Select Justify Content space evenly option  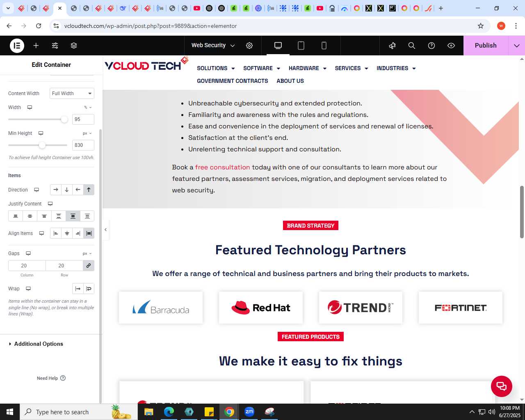87,216
